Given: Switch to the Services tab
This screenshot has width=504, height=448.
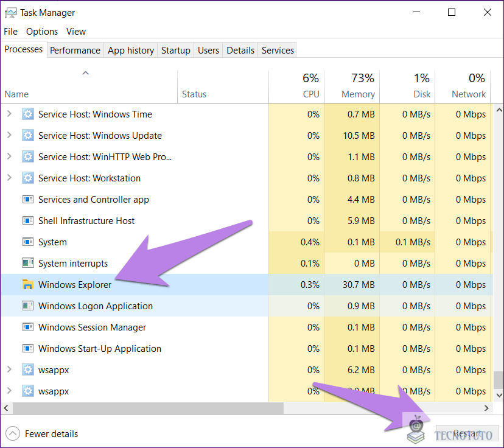Looking at the screenshot, I should [278, 51].
